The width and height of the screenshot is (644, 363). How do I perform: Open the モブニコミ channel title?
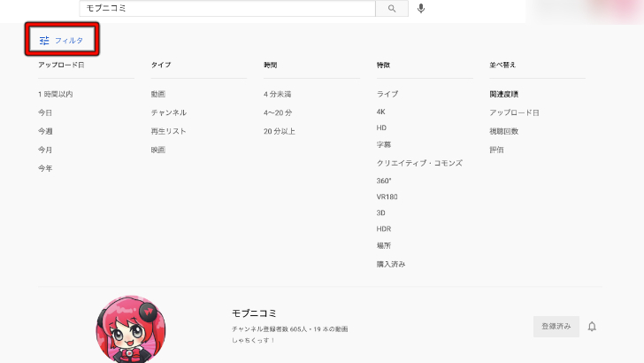254,313
